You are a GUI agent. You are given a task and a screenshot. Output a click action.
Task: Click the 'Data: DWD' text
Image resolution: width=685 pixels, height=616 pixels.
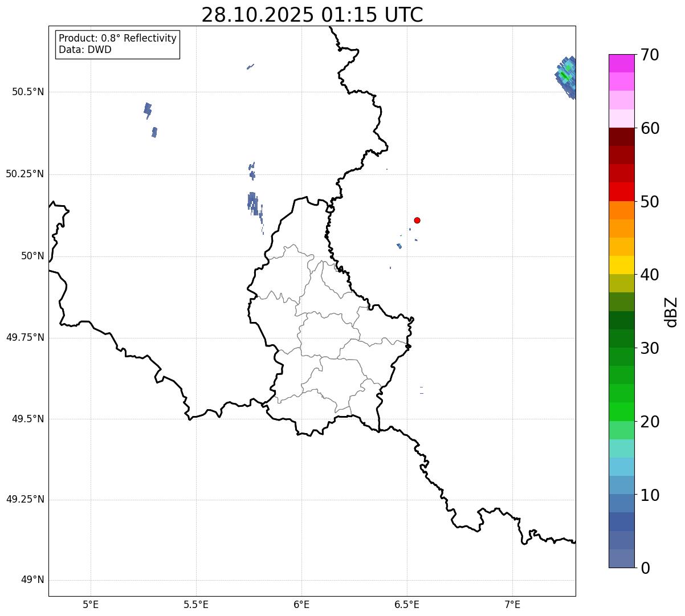click(85, 50)
